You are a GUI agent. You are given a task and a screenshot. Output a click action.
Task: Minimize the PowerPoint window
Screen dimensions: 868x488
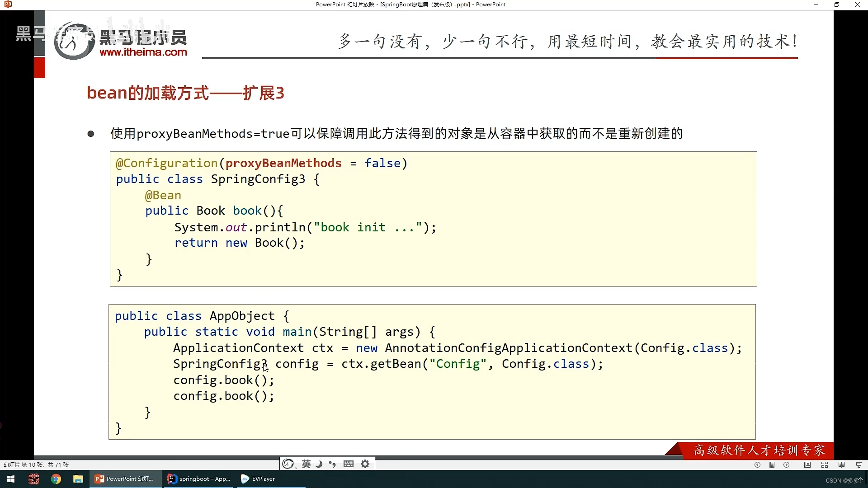(x=816, y=5)
